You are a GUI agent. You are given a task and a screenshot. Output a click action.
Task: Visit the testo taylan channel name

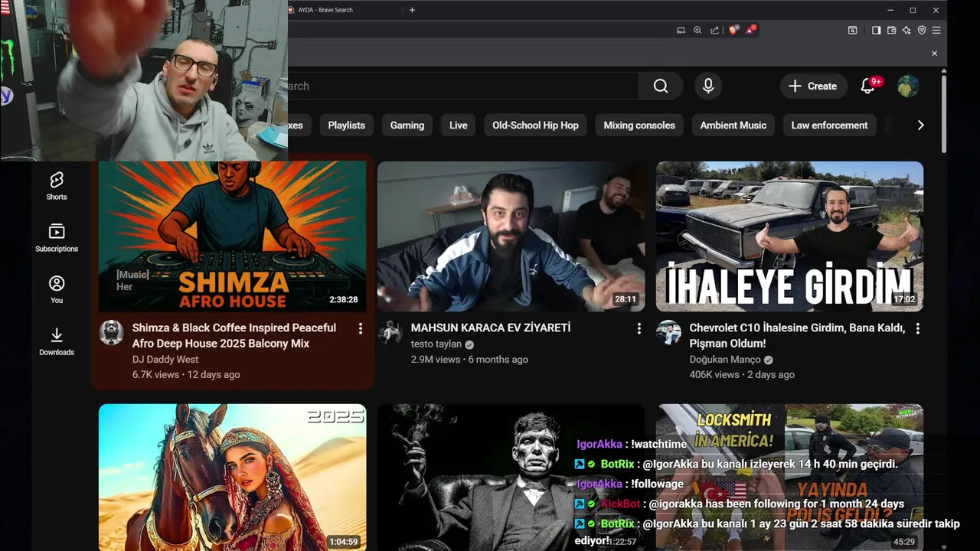[x=436, y=344]
